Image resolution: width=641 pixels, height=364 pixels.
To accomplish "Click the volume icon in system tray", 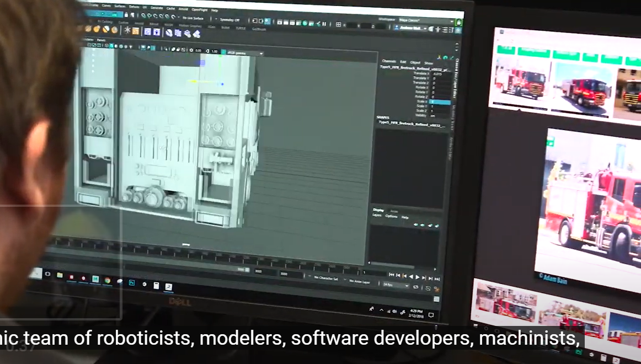I will click(394, 311).
